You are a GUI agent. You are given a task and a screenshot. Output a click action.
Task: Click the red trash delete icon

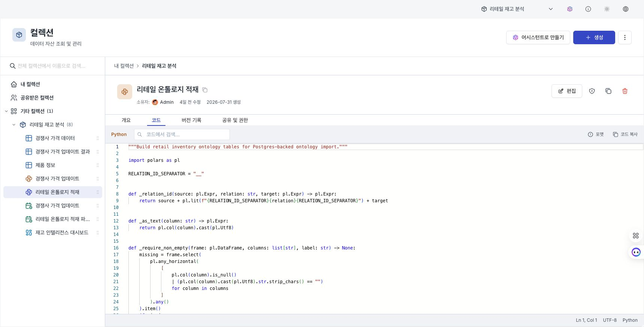[x=625, y=91]
